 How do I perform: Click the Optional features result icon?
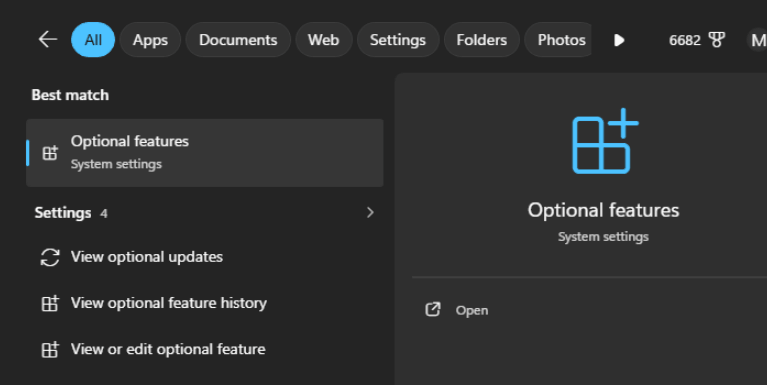point(50,153)
